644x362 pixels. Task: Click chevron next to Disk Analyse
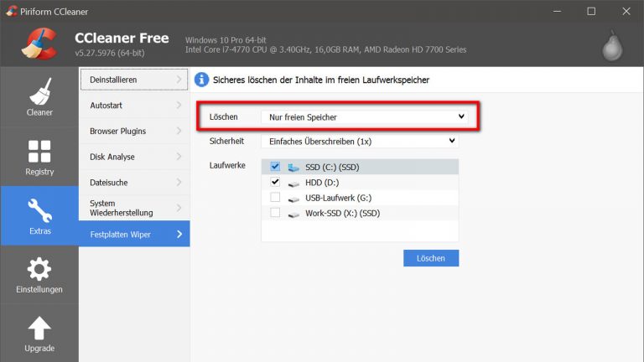[x=179, y=157]
